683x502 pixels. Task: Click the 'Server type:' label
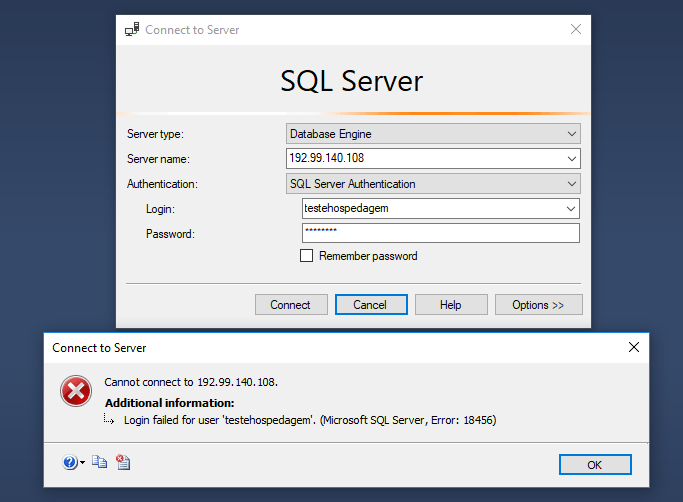[x=156, y=134]
